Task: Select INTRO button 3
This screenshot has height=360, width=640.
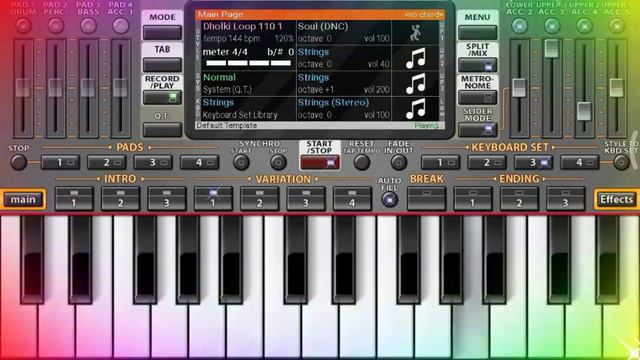Action: pos(167,198)
